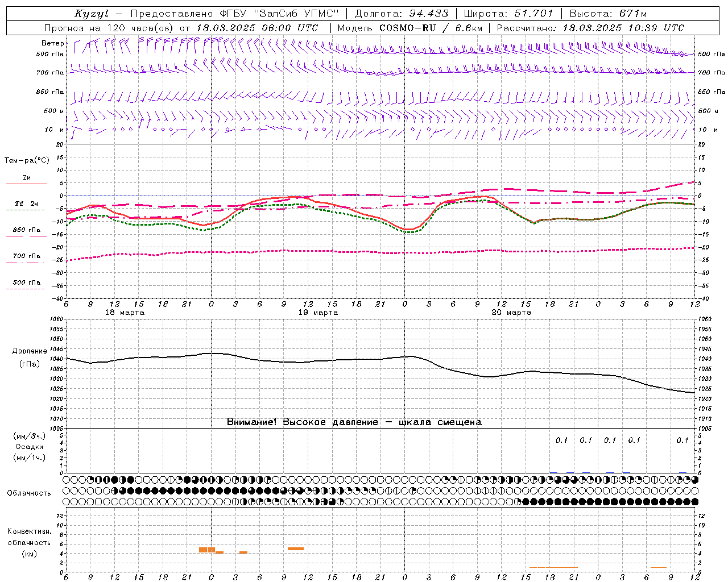The height and width of the screenshot is (582, 728).
Task: Click the orange convective bar between 9 and 12 on 19 марта
Action: pyautogui.click(x=296, y=548)
